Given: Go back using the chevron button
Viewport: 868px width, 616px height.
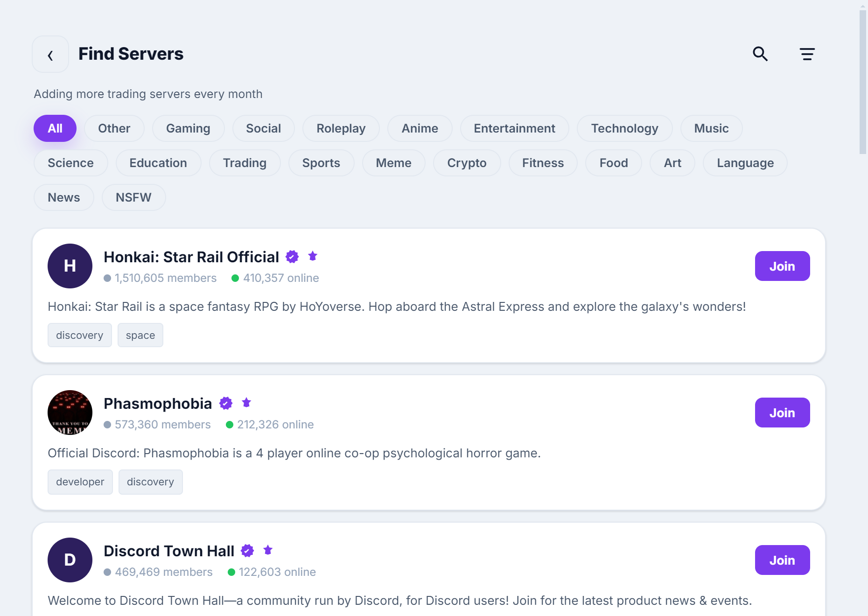Looking at the screenshot, I should pyautogui.click(x=50, y=54).
